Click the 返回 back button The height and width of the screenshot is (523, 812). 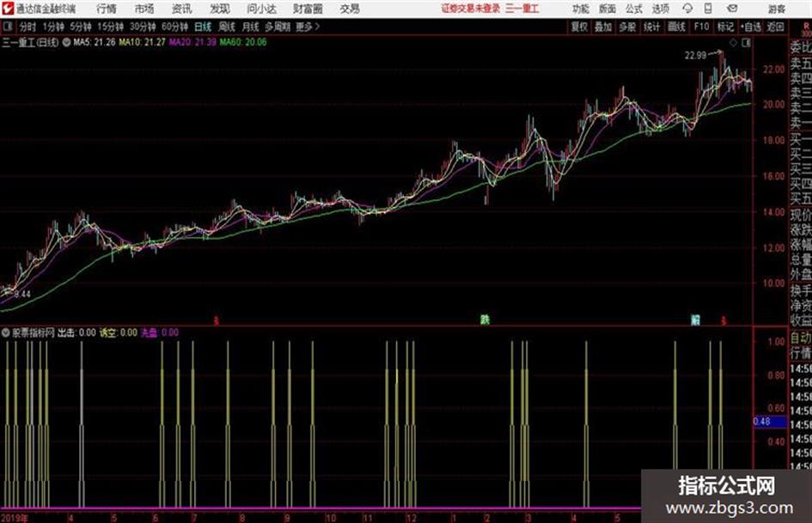[x=776, y=27]
